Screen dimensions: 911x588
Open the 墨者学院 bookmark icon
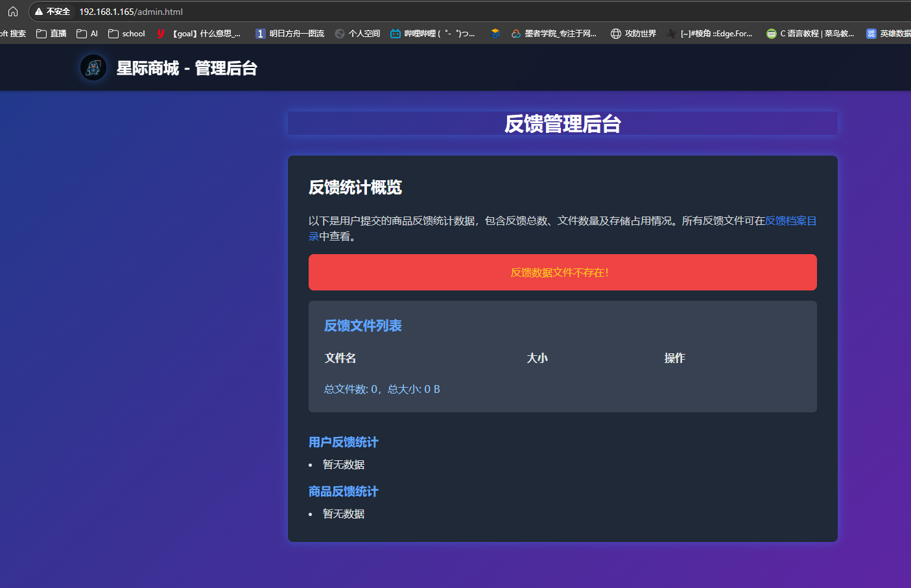515,33
